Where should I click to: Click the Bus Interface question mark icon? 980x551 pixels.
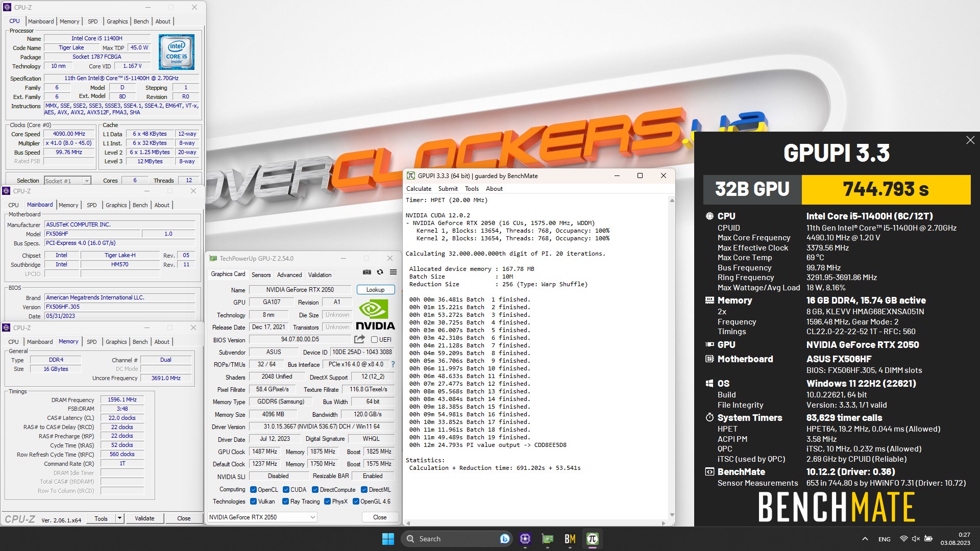tap(393, 364)
